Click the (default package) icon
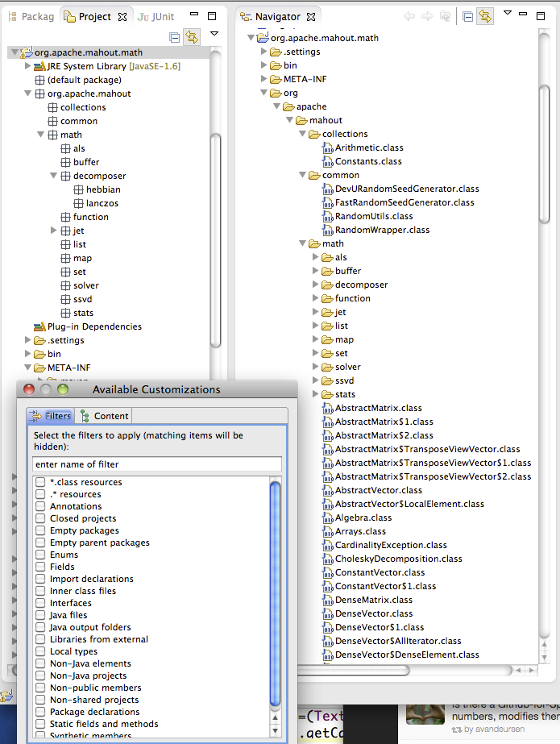Viewport: 560px width, 744px height. (x=40, y=80)
